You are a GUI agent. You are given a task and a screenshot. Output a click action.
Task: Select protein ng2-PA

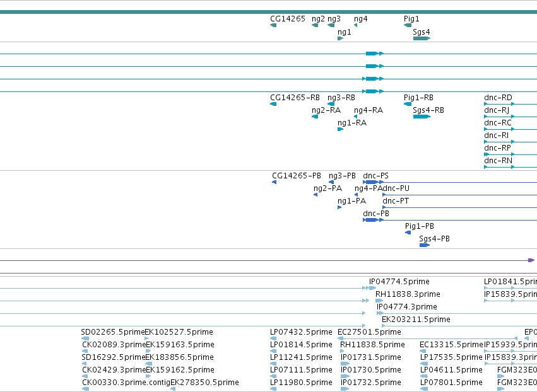(x=328, y=189)
